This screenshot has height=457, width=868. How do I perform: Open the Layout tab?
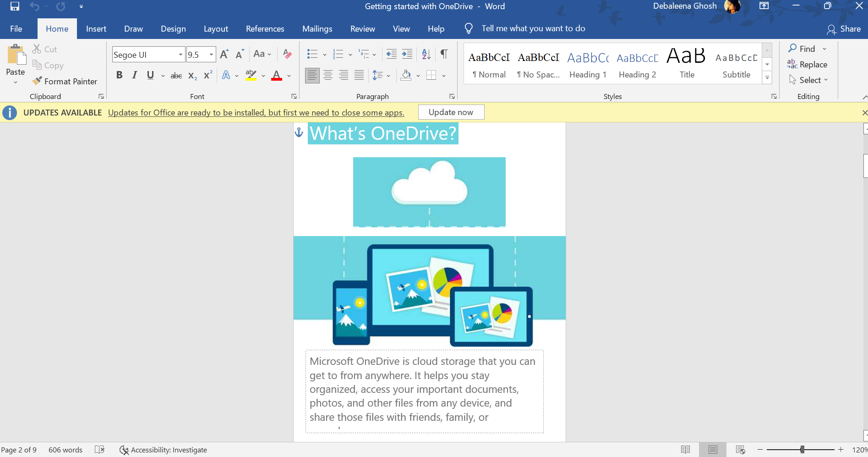pyautogui.click(x=216, y=28)
